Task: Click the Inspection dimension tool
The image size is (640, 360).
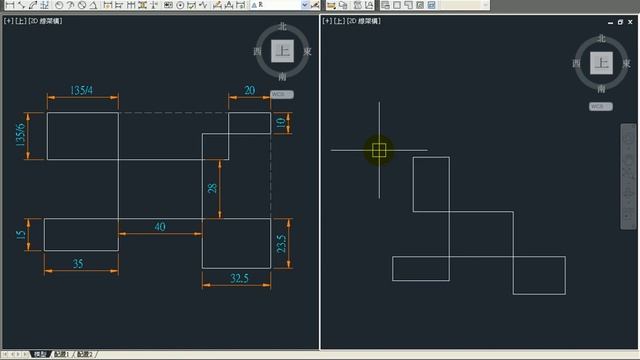Action: pos(191,5)
